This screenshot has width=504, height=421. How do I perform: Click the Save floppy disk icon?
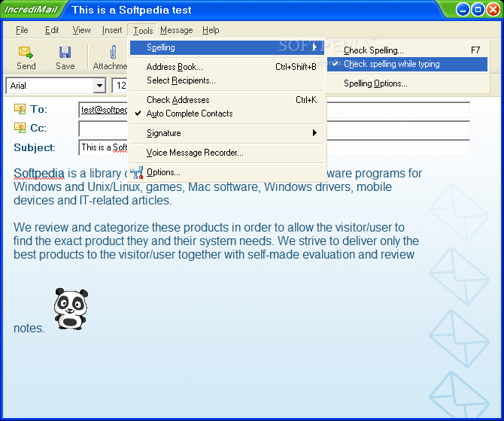[x=65, y=52]
